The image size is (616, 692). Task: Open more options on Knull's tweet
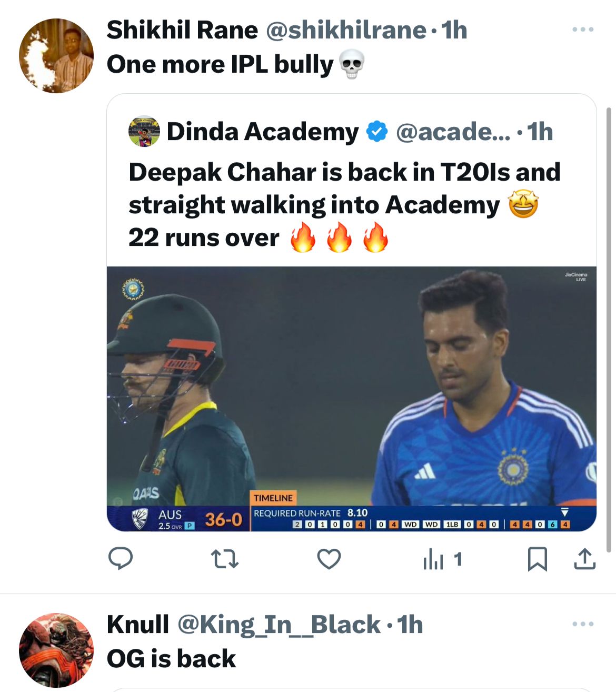(x=583, y=624)
